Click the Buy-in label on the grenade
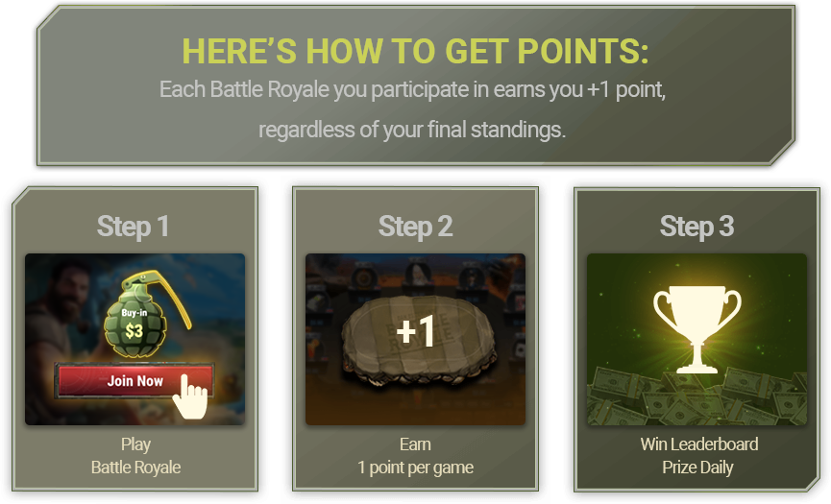 point(134,313)
